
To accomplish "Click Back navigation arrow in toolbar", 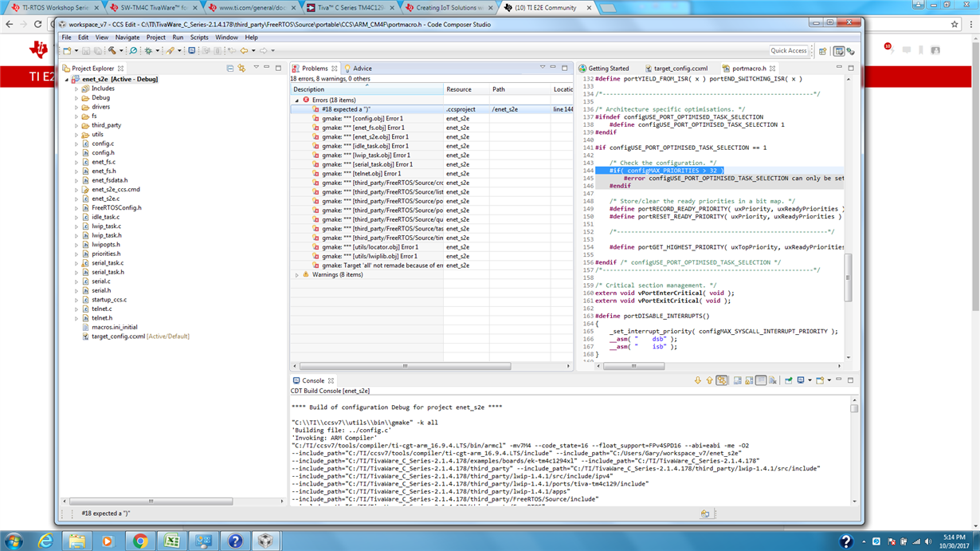I will pyautogui.click(x=244, y=51).
